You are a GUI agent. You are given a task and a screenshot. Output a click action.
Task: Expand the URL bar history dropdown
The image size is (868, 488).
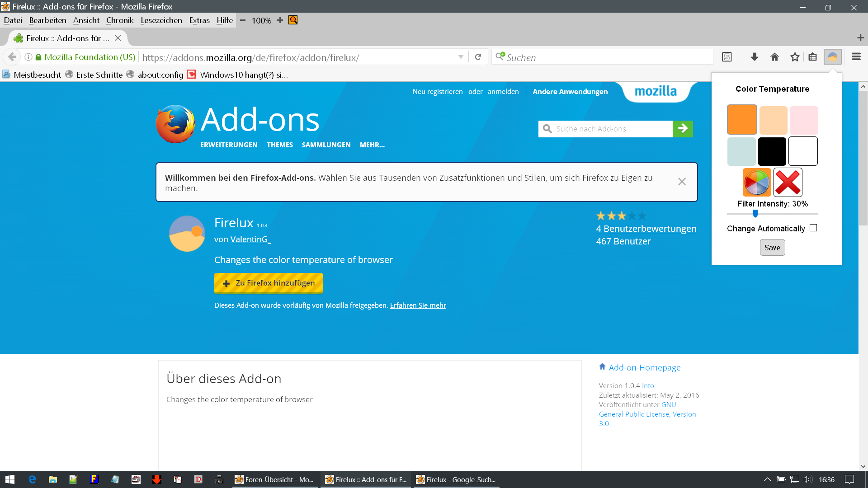[461, 57]
